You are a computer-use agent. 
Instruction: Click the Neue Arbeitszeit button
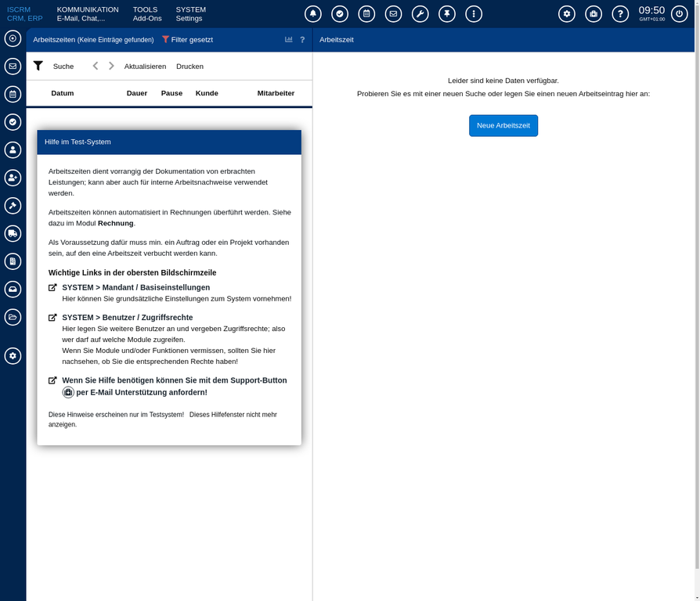click(x=503, y=126)
